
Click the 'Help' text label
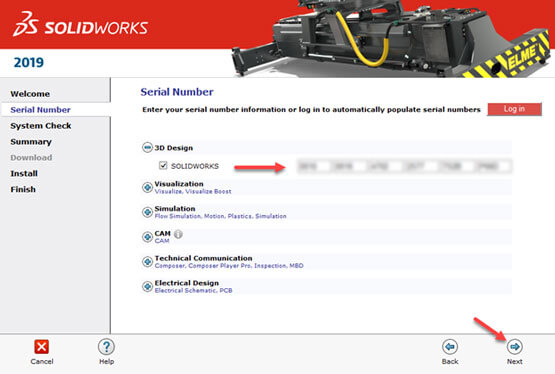pos(107,362)
